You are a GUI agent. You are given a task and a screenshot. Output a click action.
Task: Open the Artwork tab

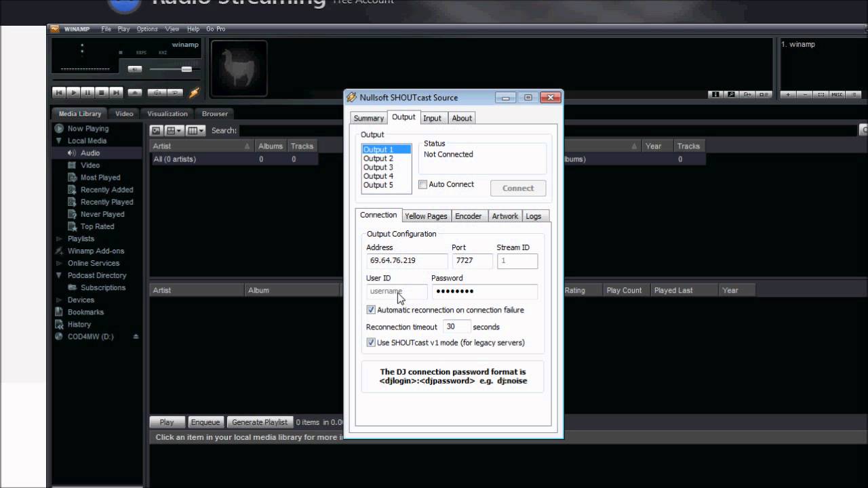point(505,216)
